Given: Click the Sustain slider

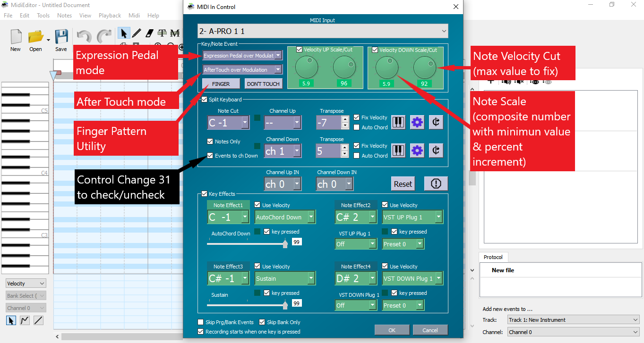Looking at the screenshot, I should (248, 305).
